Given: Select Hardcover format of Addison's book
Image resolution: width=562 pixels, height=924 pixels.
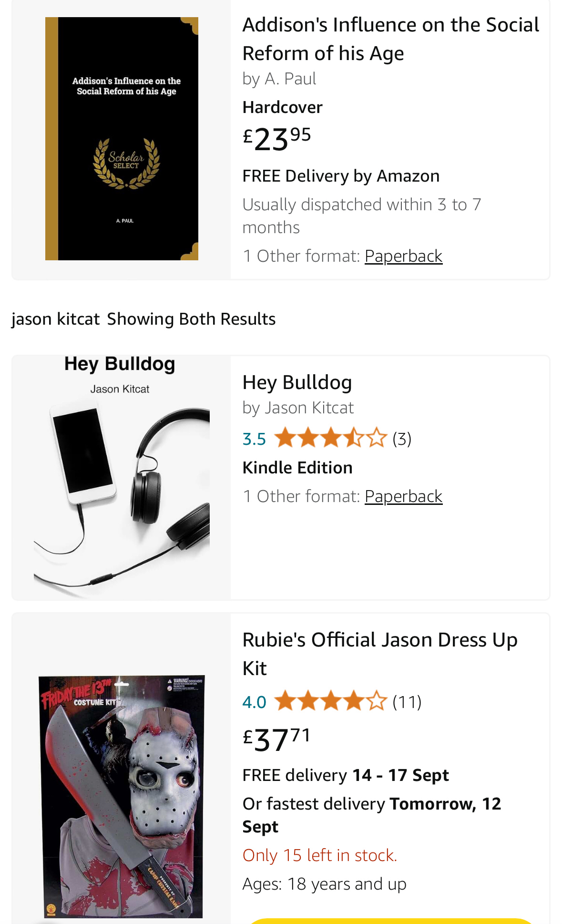Looking at the screenshot, I should pyautogui.click(x=282, y=107).
